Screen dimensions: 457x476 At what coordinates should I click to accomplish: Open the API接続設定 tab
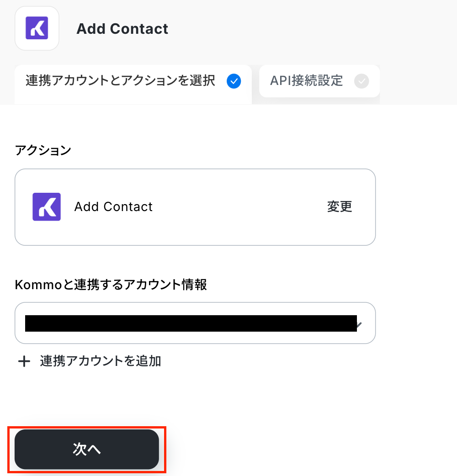coord(306,81)
